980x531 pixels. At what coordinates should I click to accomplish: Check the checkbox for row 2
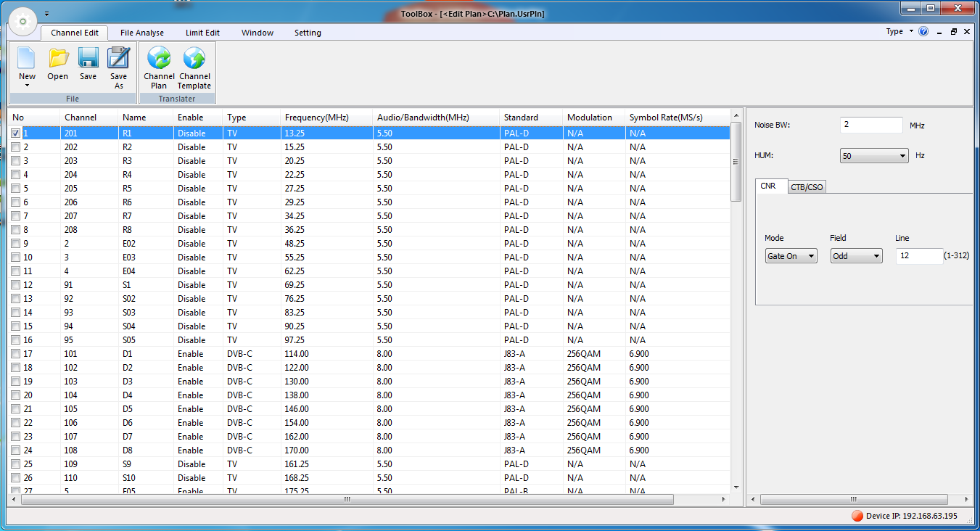[16, 147]
